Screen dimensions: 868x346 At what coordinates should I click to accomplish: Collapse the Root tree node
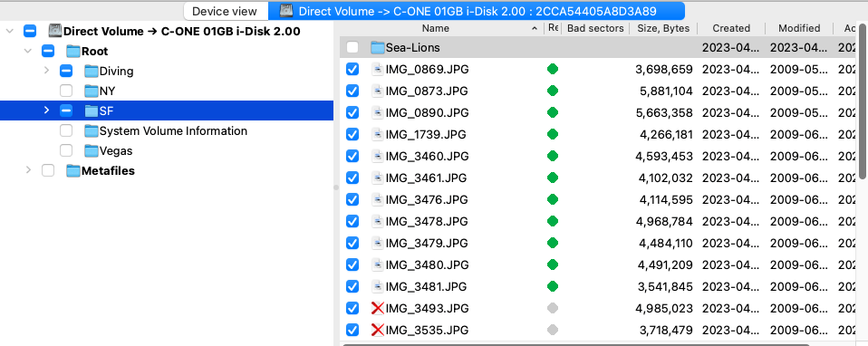[28, 52]
